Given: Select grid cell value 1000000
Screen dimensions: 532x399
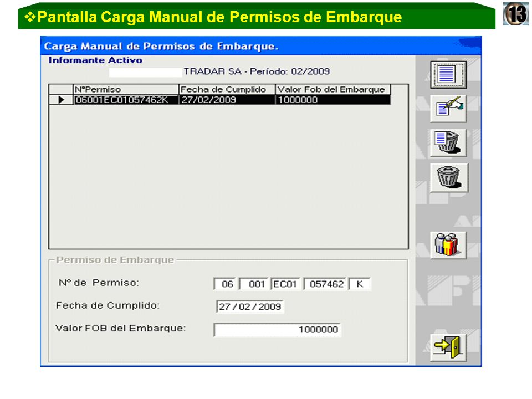Looking at the screenshot, I should (333, 100).
